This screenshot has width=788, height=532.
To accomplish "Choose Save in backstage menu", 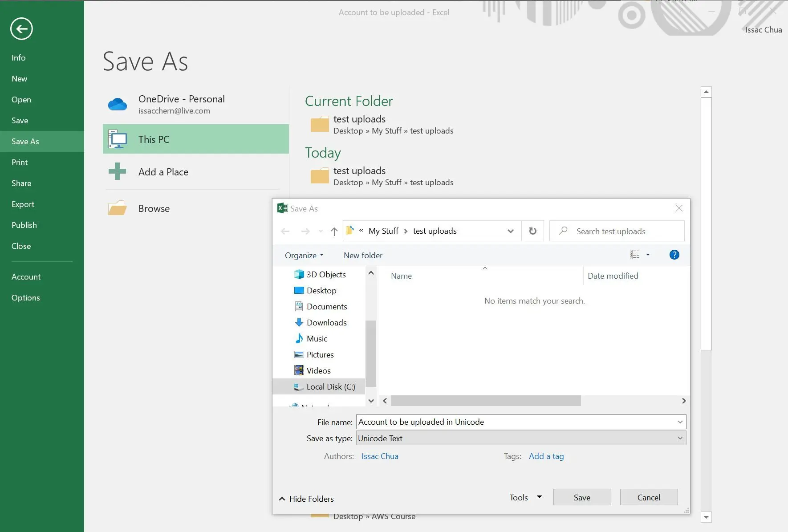I will 20,120.
